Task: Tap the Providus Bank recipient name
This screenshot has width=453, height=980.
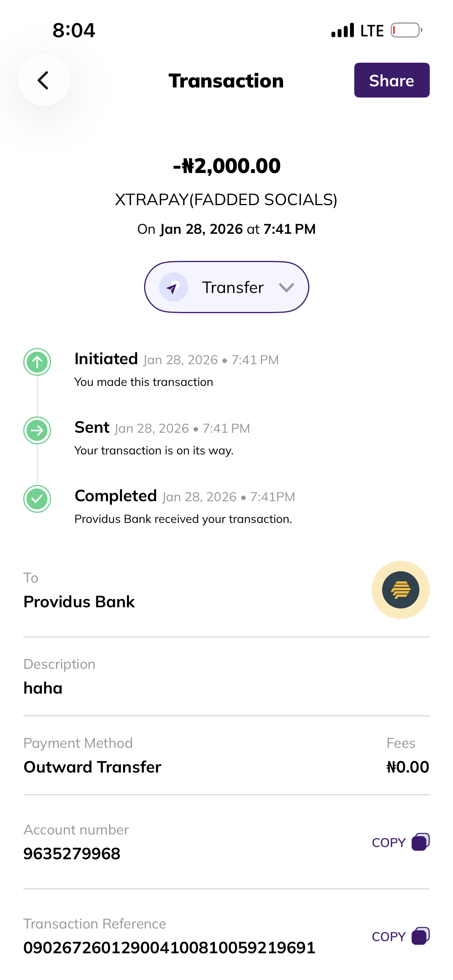Action: 79,602
